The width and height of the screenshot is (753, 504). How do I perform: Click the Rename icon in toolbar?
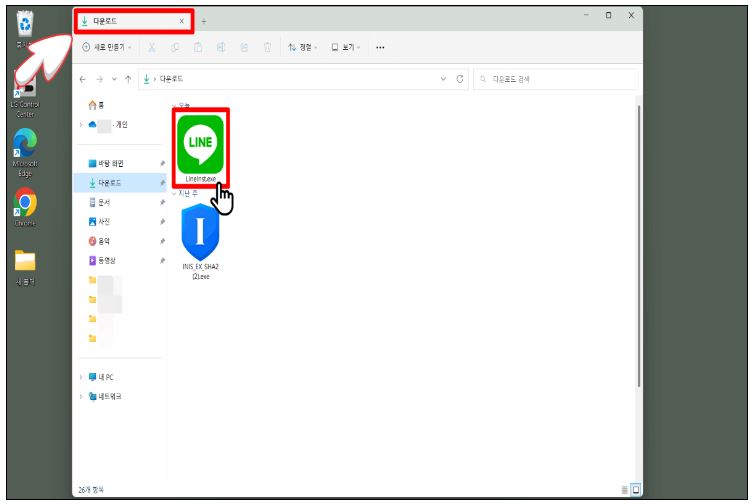click(x=221, y=47)
